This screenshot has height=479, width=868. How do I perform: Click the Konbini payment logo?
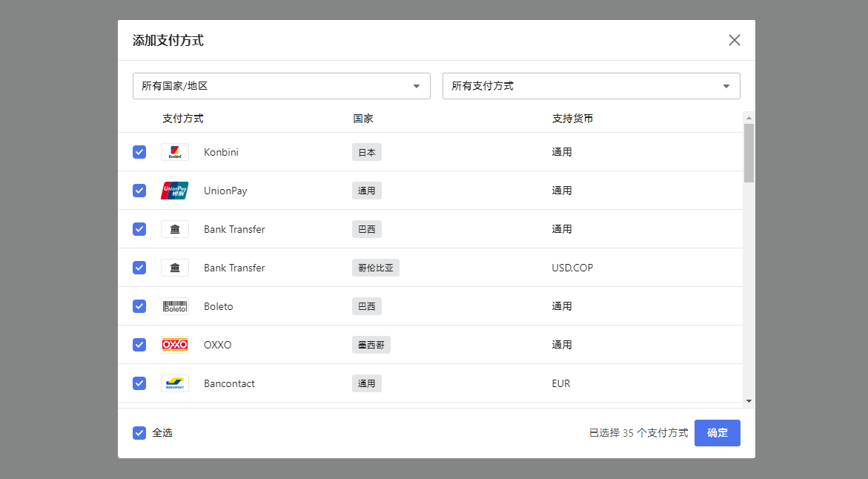(175, 152)
